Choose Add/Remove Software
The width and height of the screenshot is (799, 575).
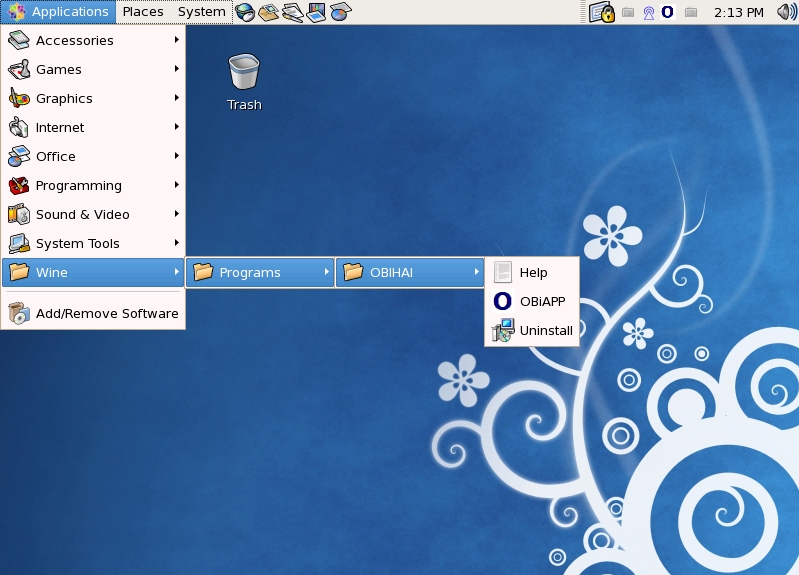93,313
